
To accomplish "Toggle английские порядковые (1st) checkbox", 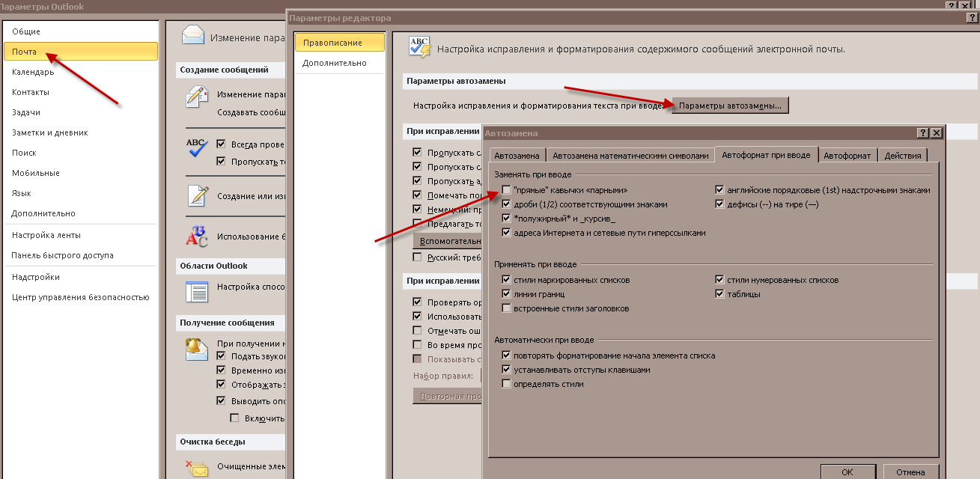I will point(720,190).
